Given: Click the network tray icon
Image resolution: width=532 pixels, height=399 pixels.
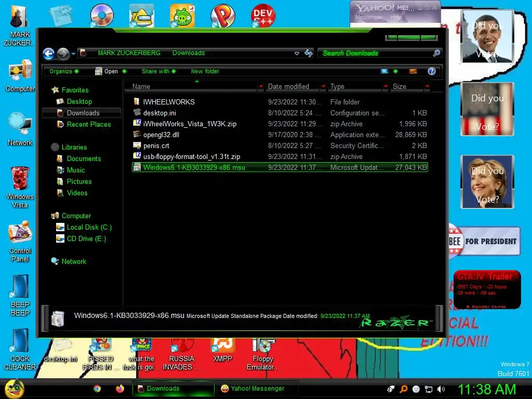Looking at the screenshot, I should click(429, 389).
